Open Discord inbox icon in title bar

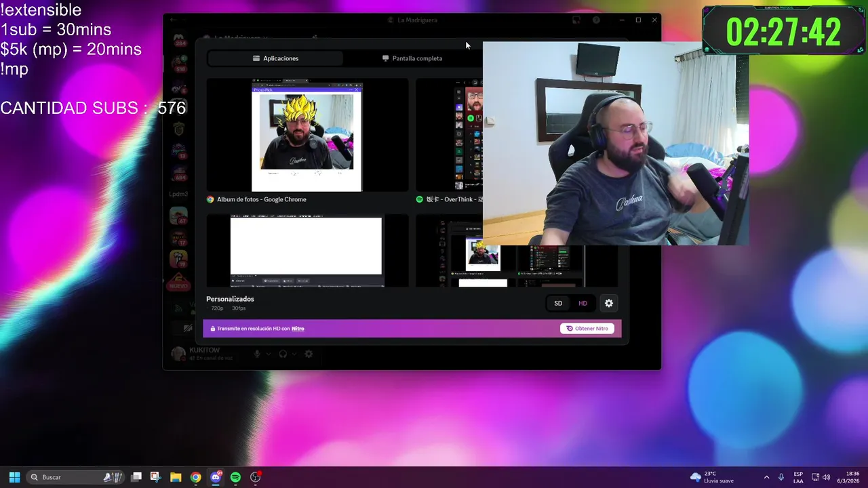pyautogui.click(x=576, y=20)
